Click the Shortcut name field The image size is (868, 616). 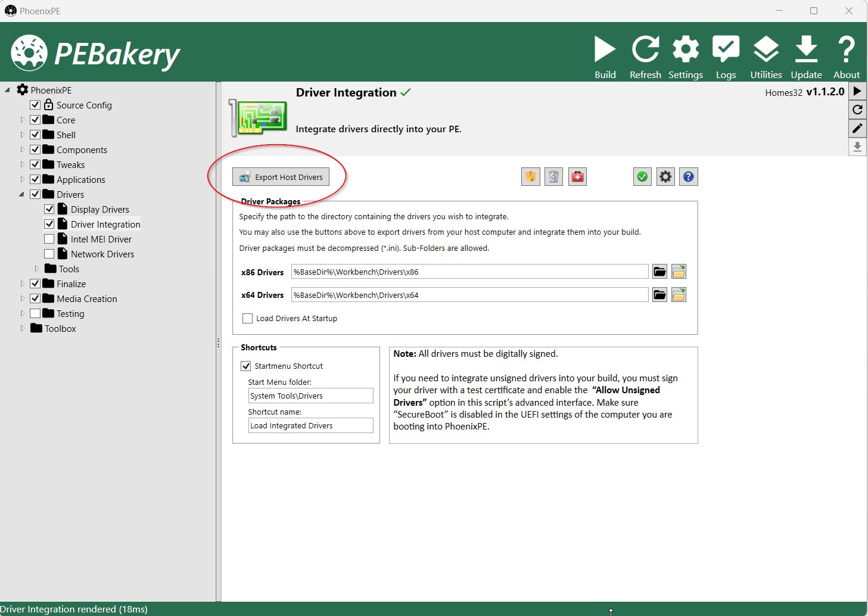311,425
